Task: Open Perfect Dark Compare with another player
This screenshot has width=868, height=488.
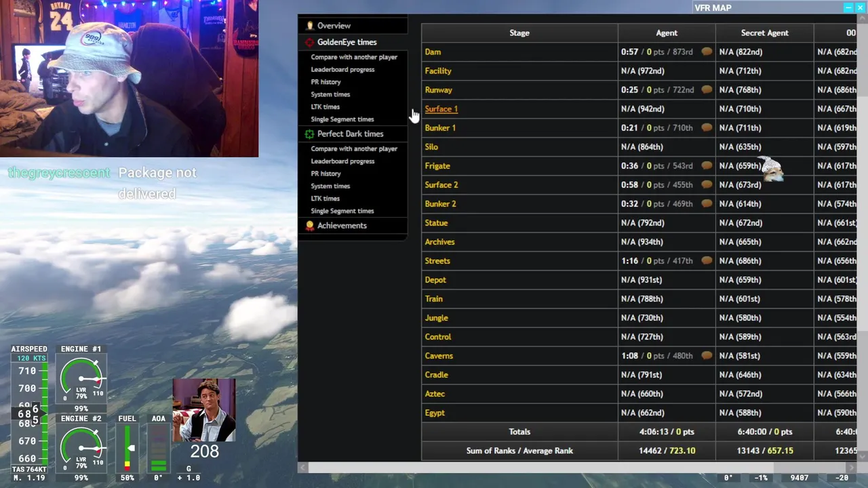Action: [x=354, y=148]
